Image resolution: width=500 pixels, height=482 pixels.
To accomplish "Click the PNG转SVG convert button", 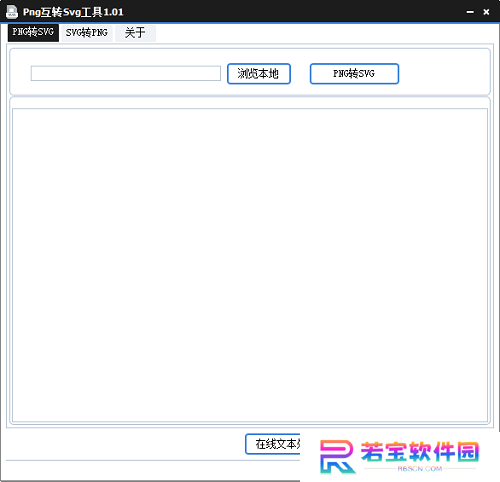I will 354,74.
